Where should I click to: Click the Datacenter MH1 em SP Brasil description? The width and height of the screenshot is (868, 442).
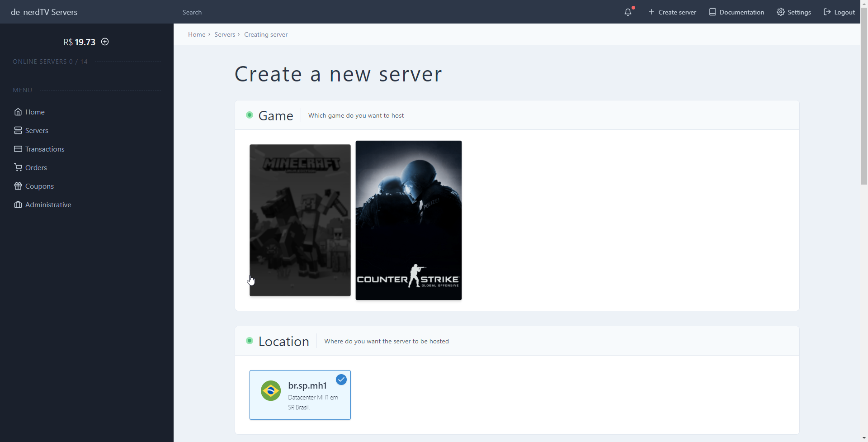(x=313, y=402)
